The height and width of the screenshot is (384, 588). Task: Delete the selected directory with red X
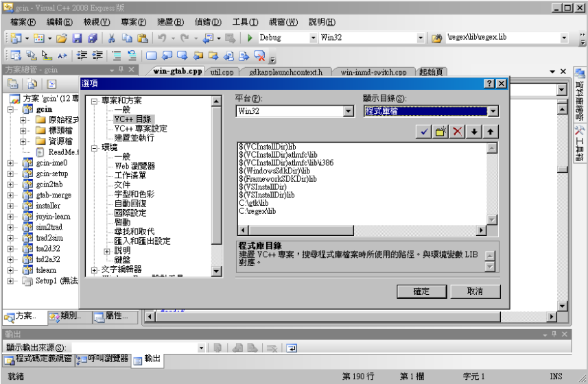tap(457, 131)
